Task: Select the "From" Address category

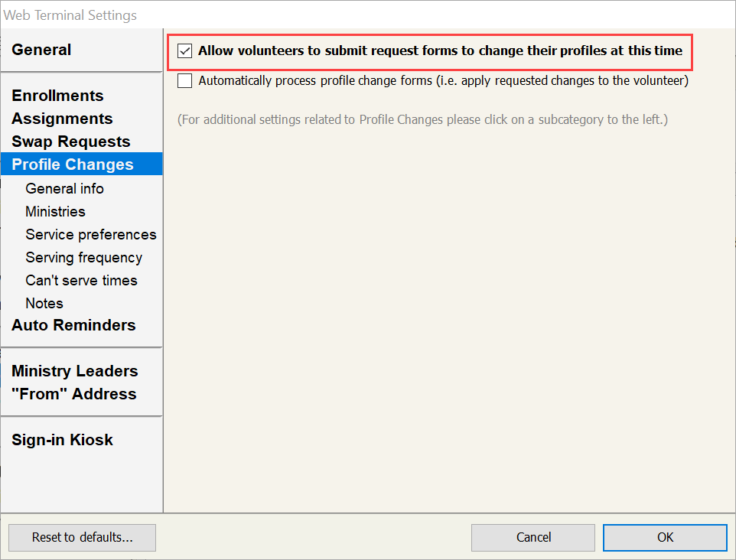Action: coord(73,394)
